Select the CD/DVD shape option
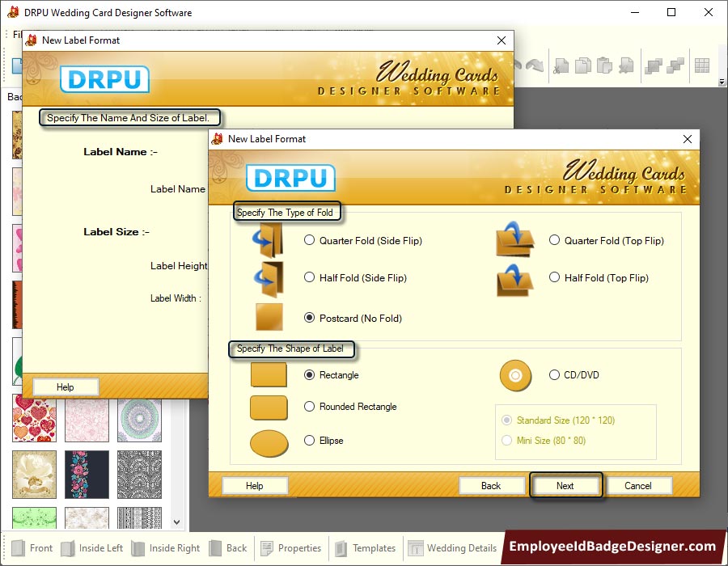This screenshot has width=728, height=566. pyautogui.click(x=554, y=375)
